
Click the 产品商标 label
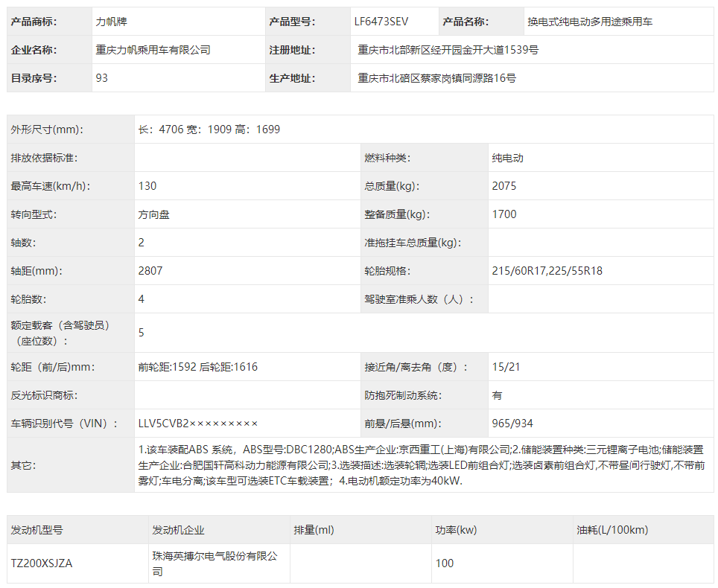pyautogui.click(x=34, y=22)
